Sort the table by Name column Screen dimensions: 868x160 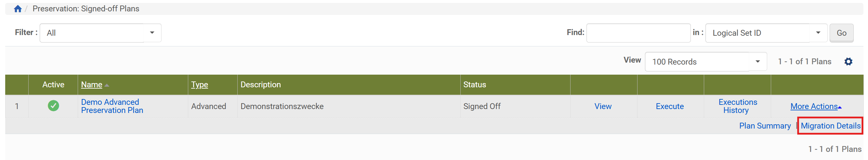(92, 85)
